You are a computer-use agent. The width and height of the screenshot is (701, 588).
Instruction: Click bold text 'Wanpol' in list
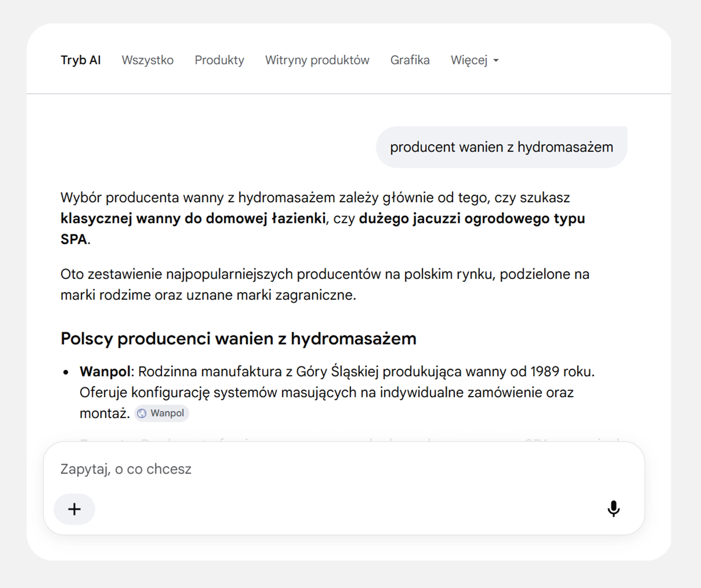105,371
